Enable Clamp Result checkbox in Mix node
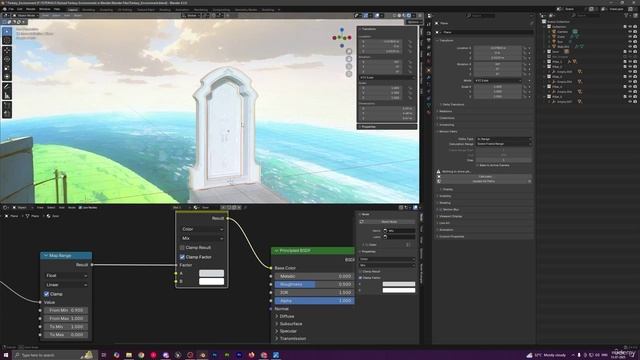 click(182, 247)
